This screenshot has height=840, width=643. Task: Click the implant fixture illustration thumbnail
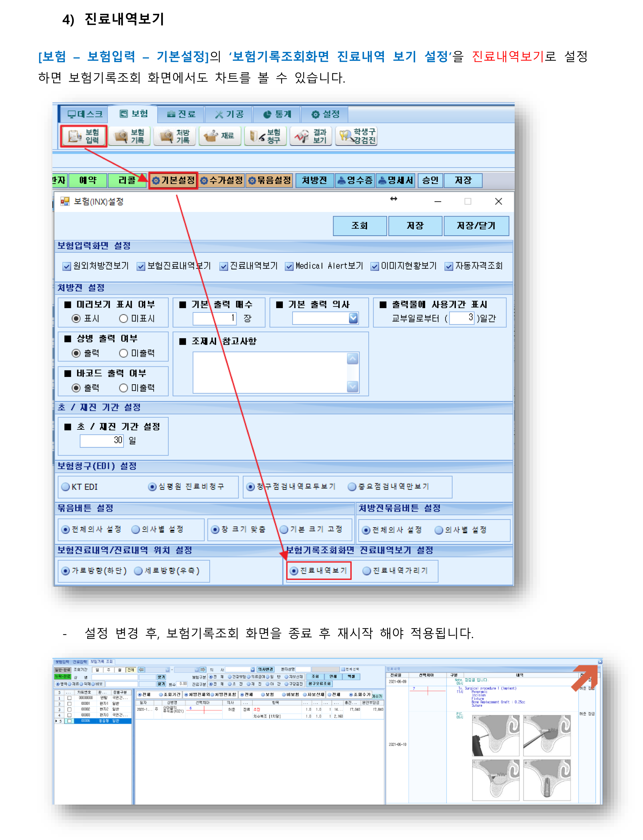(547, 780)
